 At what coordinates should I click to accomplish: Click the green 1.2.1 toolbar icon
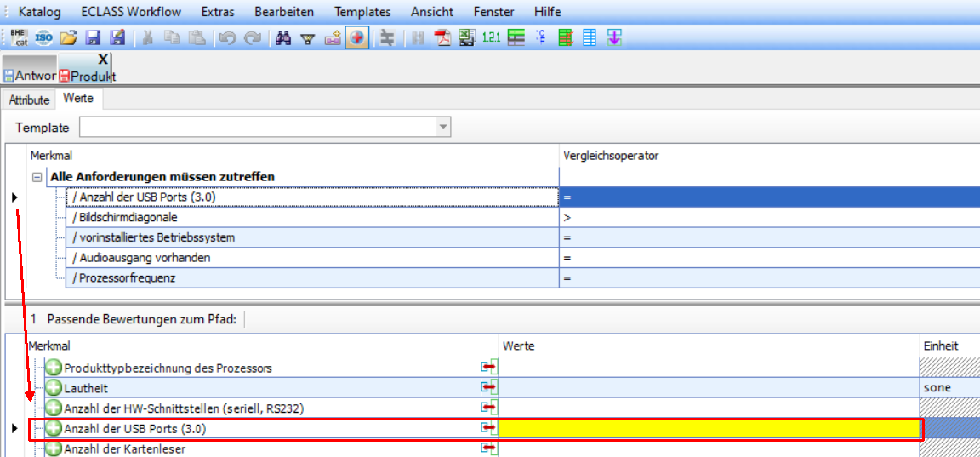coord(491,37)
